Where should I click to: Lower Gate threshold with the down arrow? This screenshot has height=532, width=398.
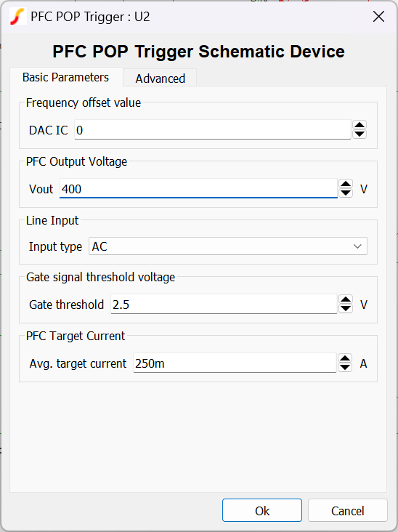(x=346, y=308)
